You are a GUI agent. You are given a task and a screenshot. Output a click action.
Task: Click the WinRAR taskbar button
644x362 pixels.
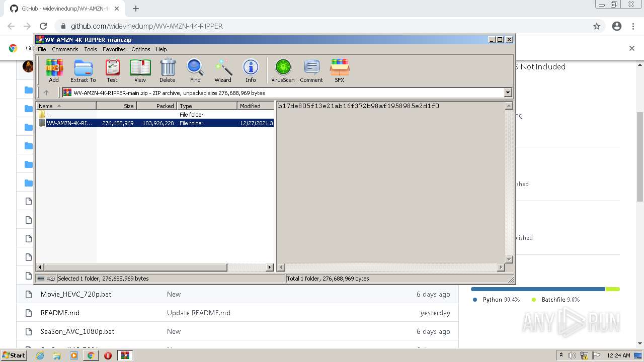pyautogui.click(x=125, y=355)
